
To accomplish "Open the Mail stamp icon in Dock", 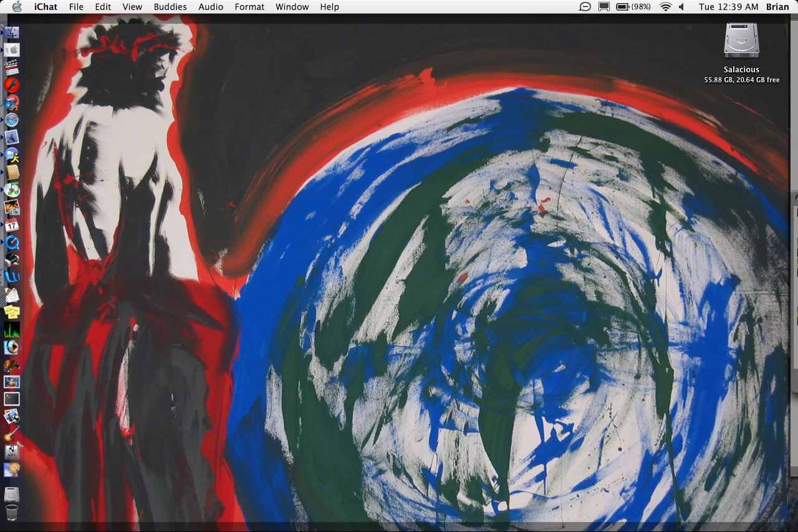I will pos(12,137).
